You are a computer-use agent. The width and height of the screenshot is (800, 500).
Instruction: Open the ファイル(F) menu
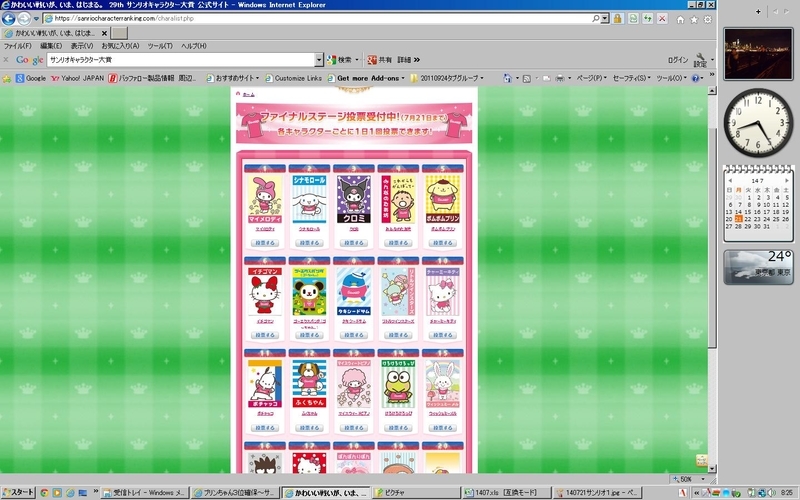17,46
